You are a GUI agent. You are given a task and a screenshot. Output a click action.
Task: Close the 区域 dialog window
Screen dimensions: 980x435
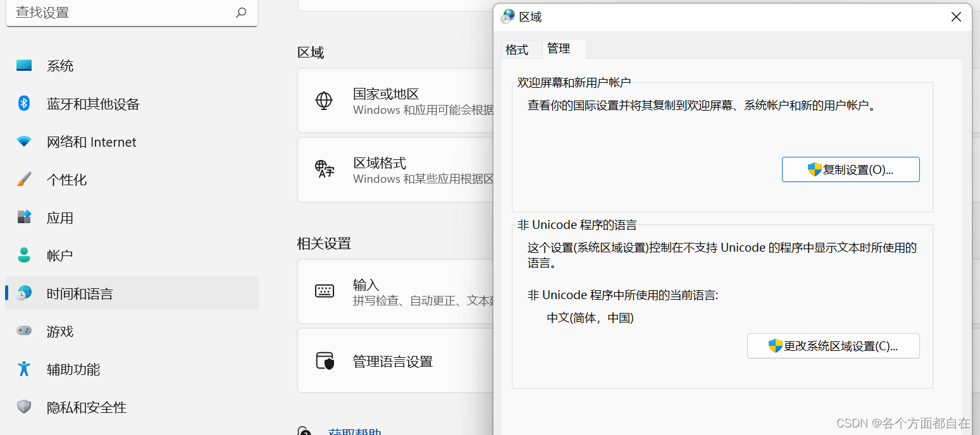[x=957, y=16]
